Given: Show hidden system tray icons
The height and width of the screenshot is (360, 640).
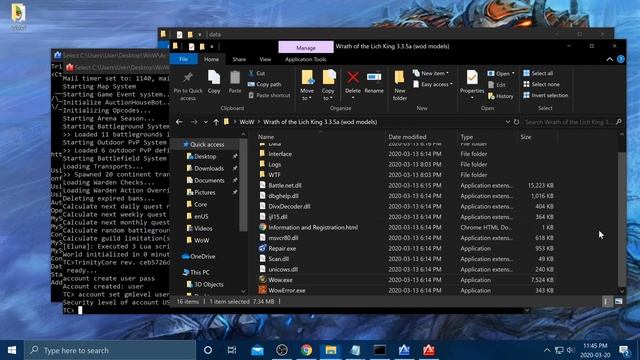Looking at the screenshot, I should (547, 350).
